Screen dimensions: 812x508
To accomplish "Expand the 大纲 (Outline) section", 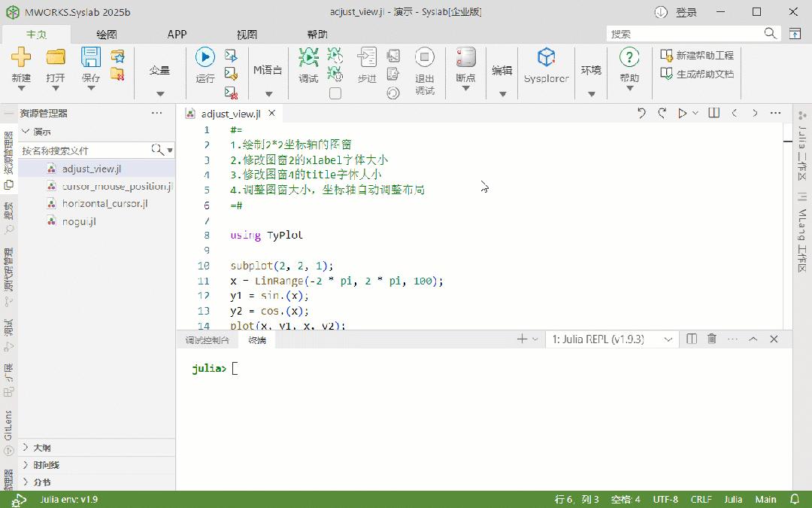I will point(41,446).
